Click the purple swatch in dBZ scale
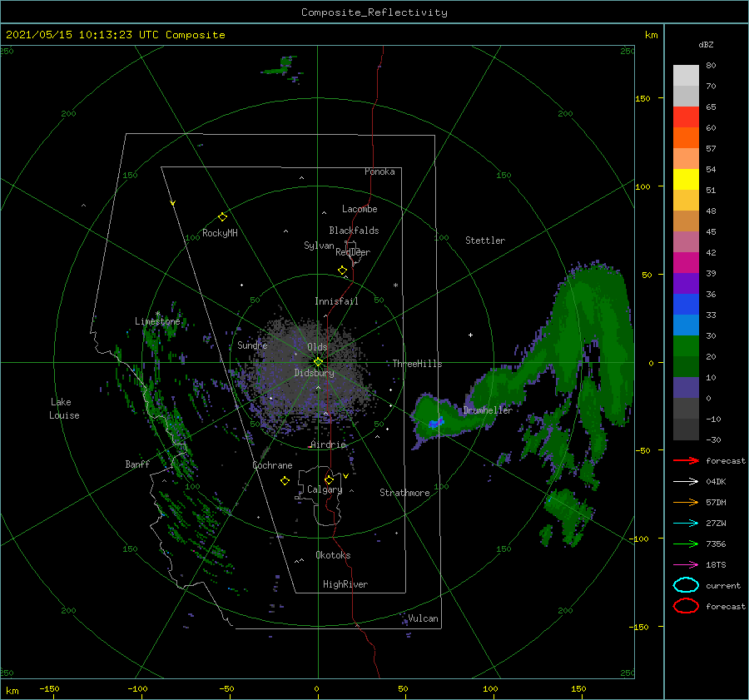The width and height of the screenshot is (749, 700). 686,283
